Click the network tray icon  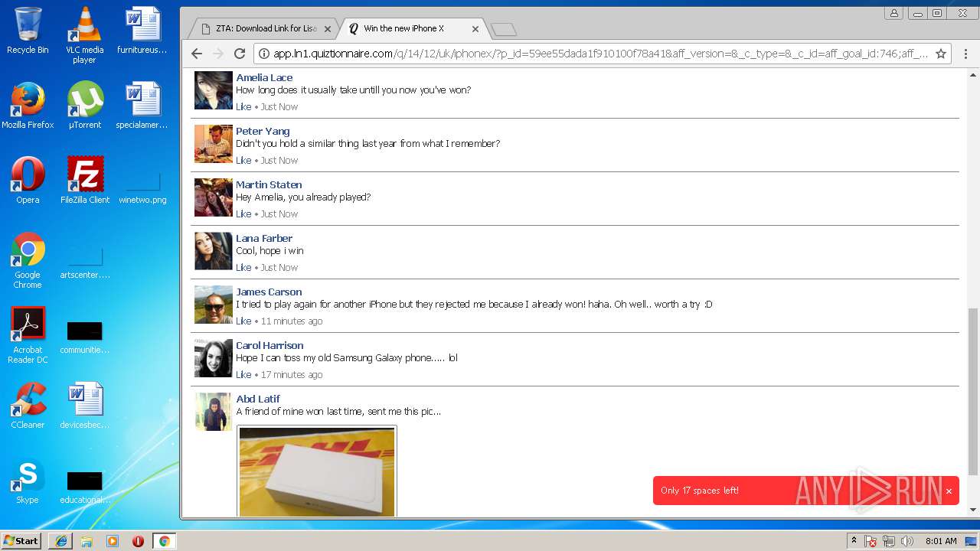tap(889, 541)
